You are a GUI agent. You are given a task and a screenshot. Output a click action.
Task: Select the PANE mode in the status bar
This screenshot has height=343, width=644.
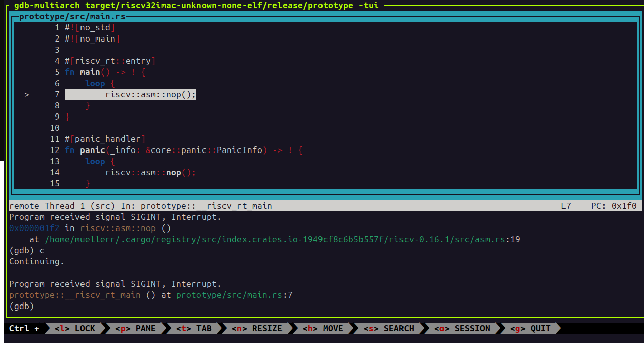click(x=136, y=328)
